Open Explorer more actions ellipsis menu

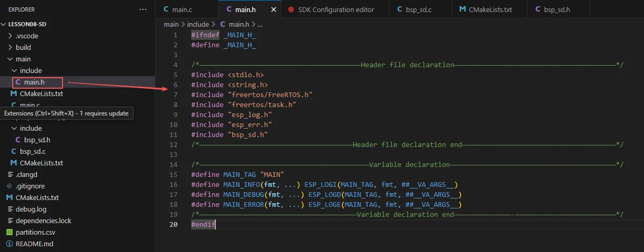tap(143, 9)
